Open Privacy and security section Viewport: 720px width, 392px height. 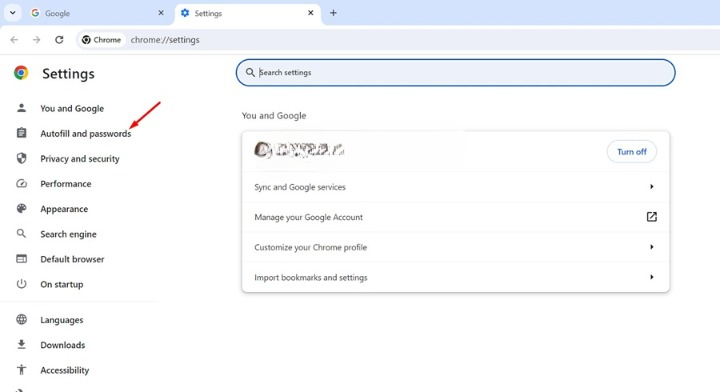coord(80,159)
